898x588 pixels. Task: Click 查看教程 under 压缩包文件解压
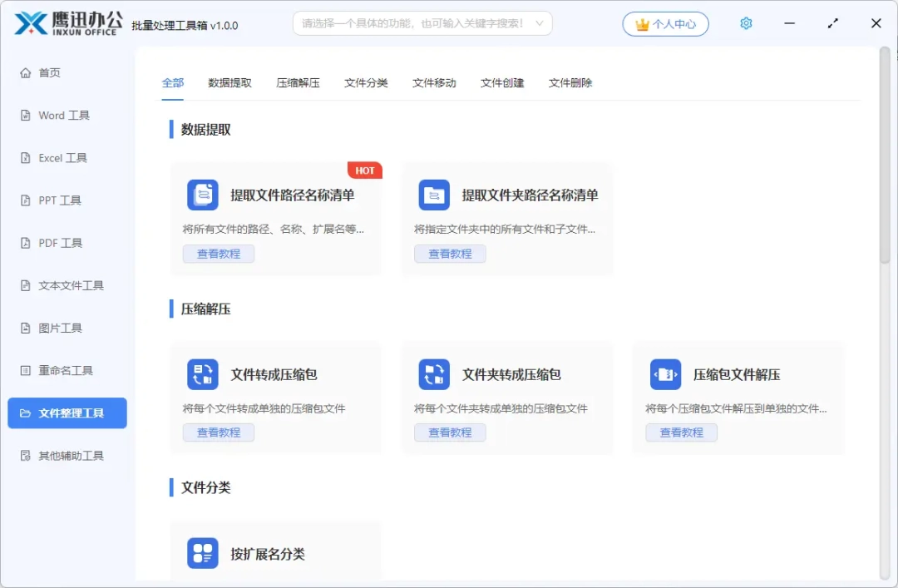pyautogui.click(x=681, y=432)
